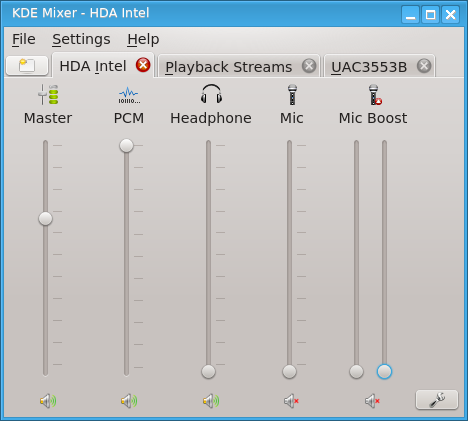Open the Help menu
The image size is (468, 421).
[143, 39]
